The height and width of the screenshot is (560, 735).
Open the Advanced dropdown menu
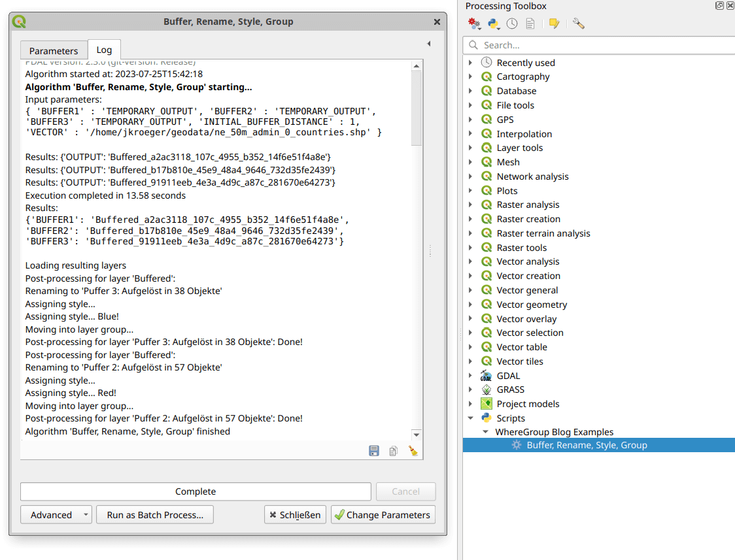click(x=86, y=515)
